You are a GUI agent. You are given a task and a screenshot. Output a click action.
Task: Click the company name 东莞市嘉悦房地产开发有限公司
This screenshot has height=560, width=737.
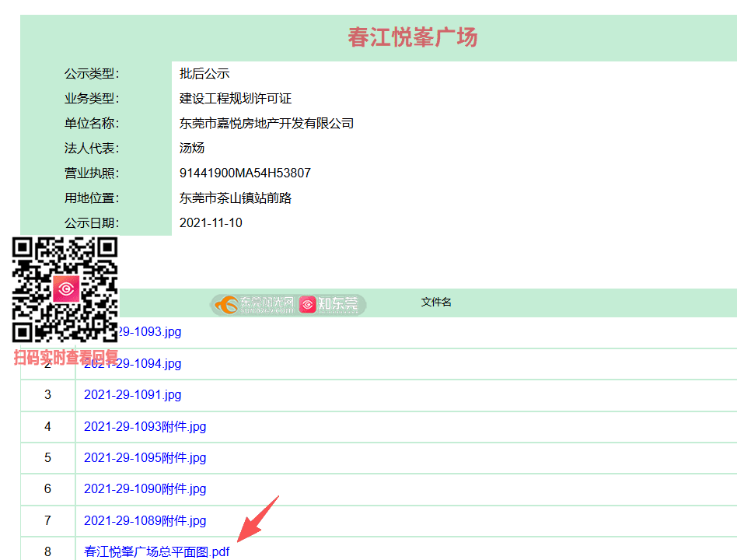[267, 123]
